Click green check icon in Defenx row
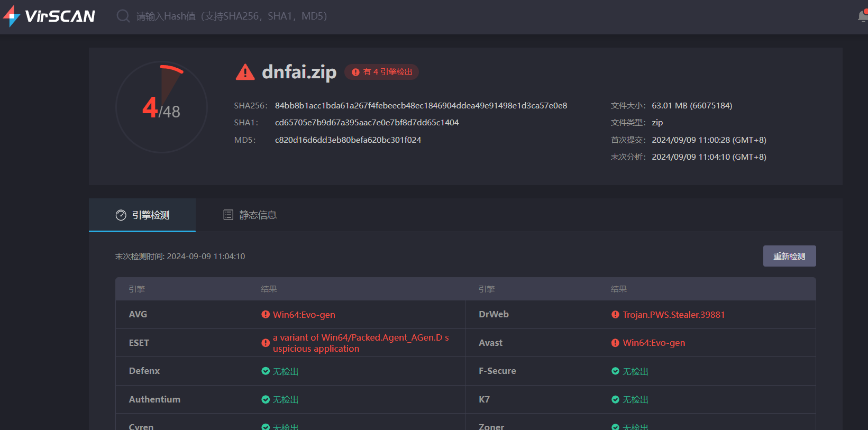 click(266, 371)
